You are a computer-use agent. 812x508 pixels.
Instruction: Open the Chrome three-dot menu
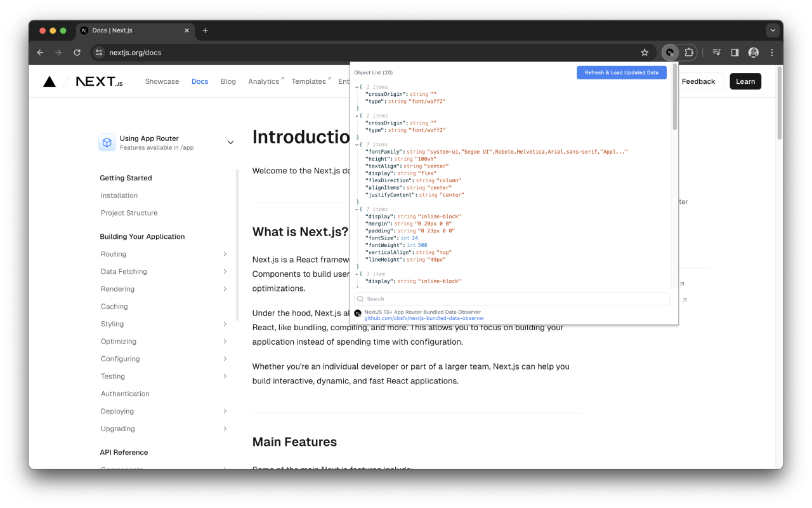coord(772,53)
